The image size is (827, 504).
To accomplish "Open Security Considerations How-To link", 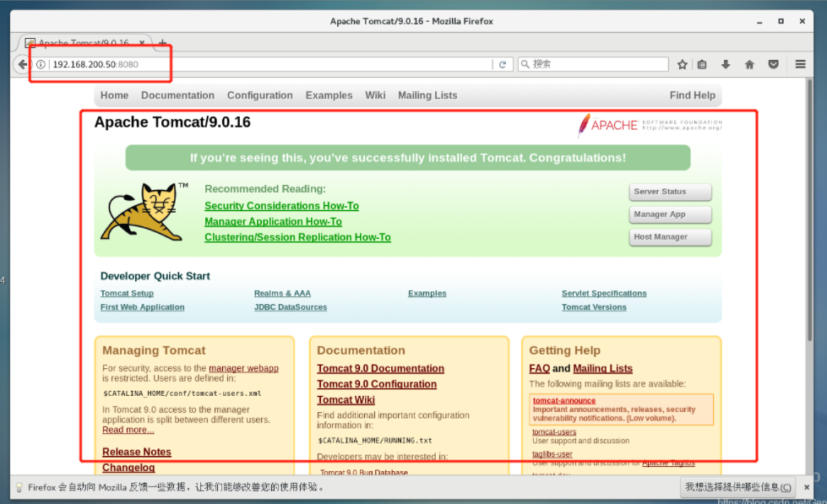I will click(281, 206).
